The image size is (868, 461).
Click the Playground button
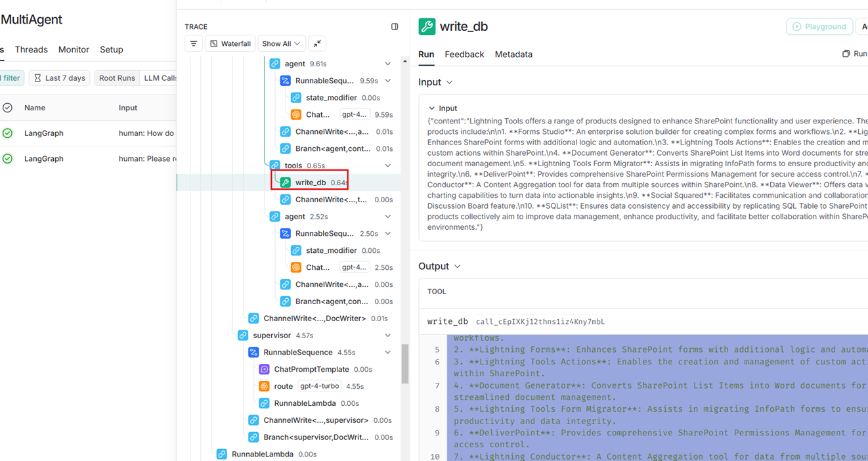(x=819, y=27)
